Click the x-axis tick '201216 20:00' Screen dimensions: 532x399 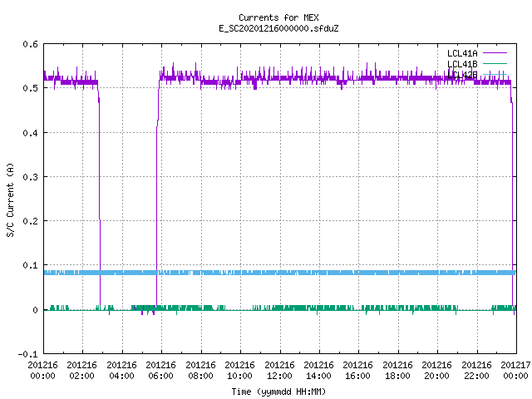click(x=436, y=371)
